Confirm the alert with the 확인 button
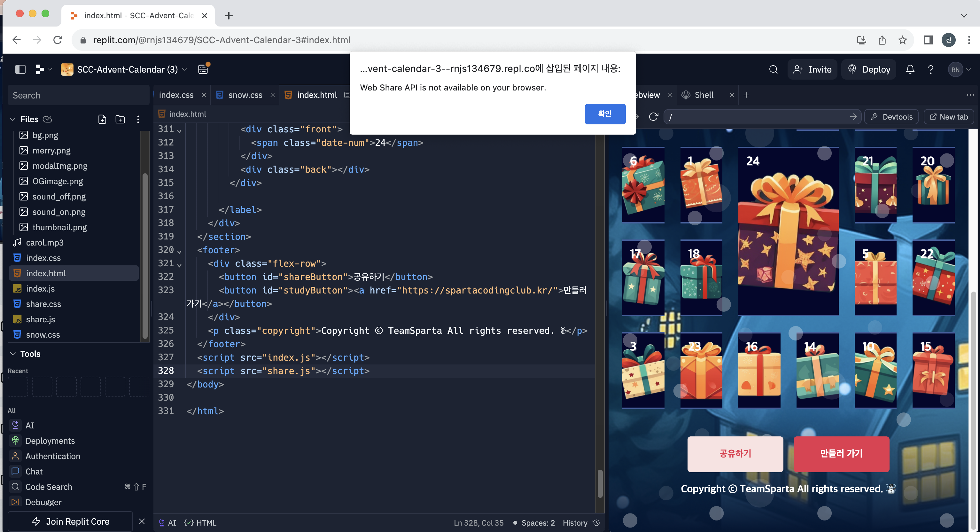The height and width of the screenshot is (532, 980). [x=605, y=114]
